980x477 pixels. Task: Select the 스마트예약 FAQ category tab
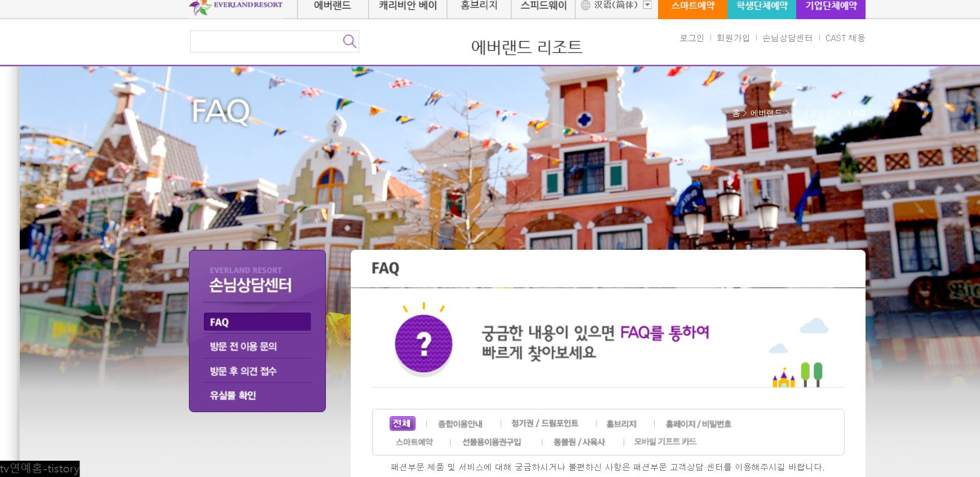pos(414,442)
